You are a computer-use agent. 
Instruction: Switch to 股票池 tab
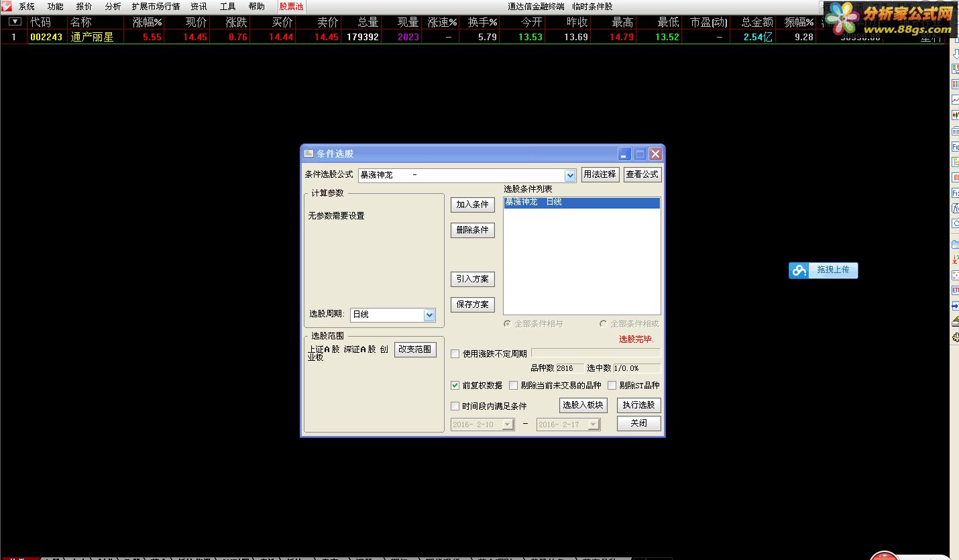[x=291, y=7]
